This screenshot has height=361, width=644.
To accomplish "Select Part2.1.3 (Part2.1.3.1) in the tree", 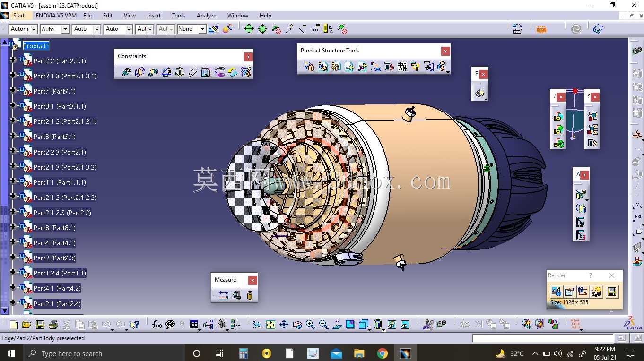I will pos(65,76).
